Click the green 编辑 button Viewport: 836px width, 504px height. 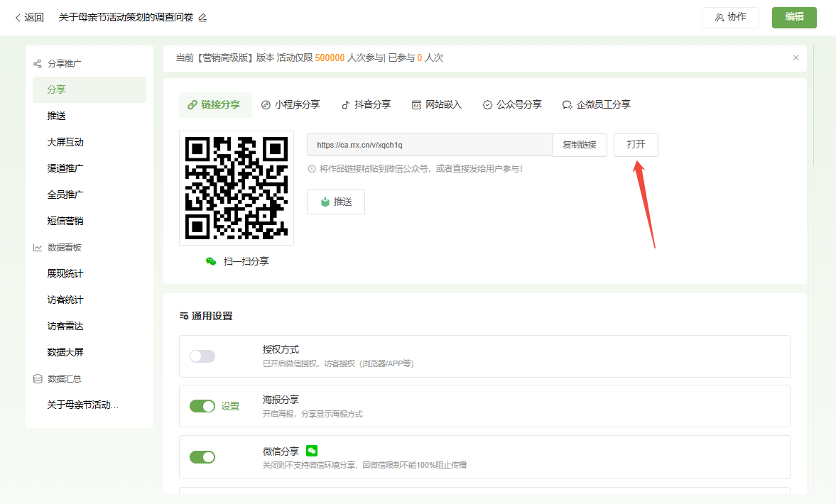(794, 18)
